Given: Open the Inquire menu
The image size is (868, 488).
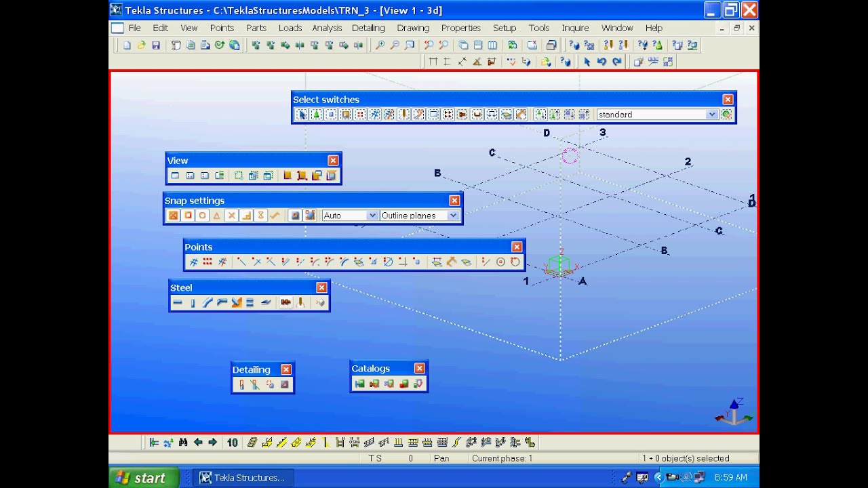Looking at the screenshot, I should [575, 28].
